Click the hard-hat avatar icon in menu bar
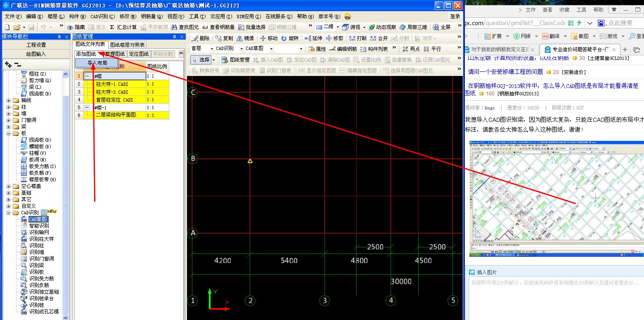 click(x=348, y=17)
